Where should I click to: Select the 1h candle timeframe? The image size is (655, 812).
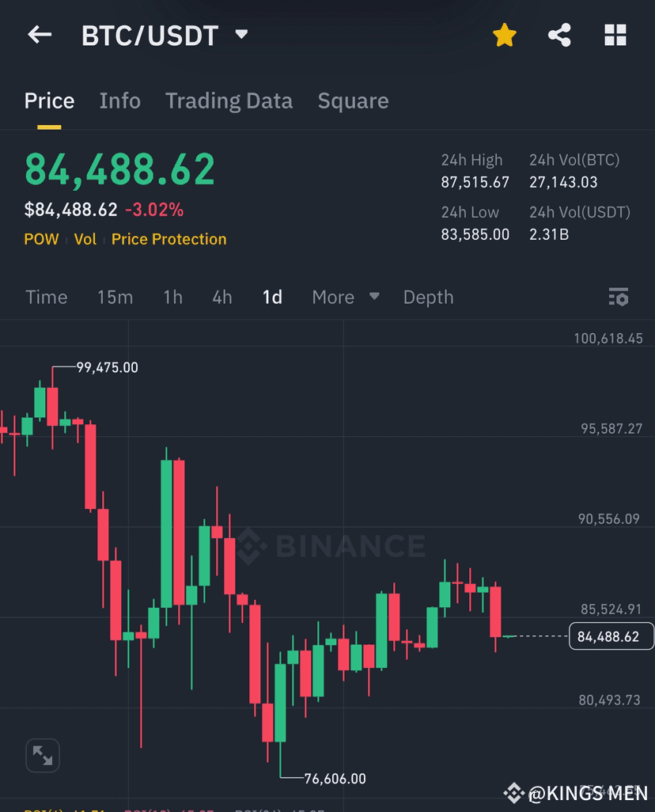(172, 297)
